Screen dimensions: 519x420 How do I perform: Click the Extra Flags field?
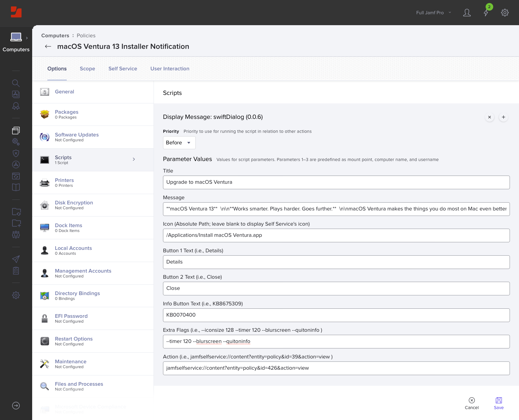click(x=336, y=341)
